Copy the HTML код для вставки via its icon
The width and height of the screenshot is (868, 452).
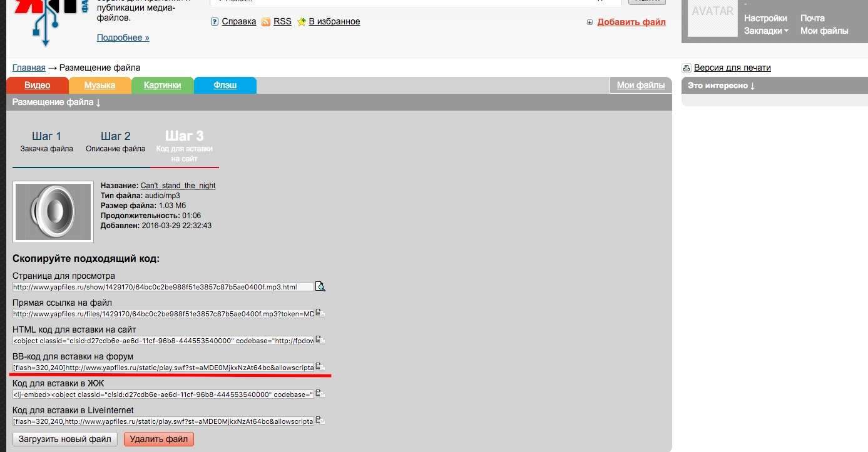point(320,340)
